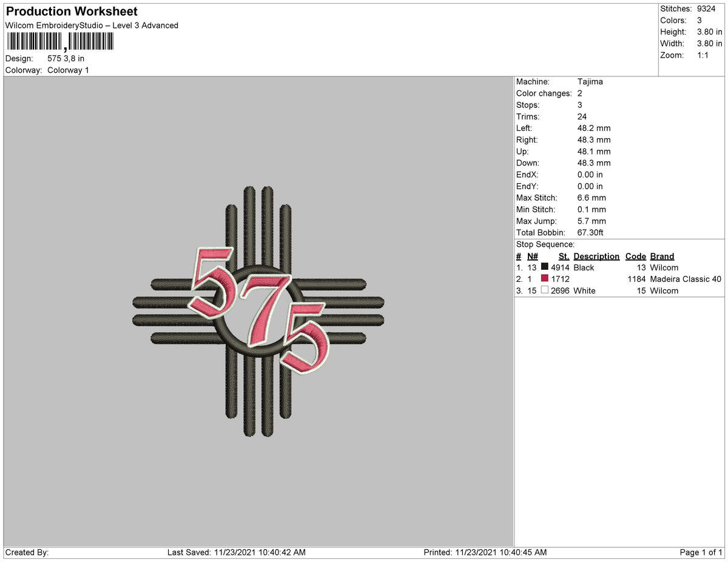The width and height of the screenshot is (728, 562).
Task: Click the Trims value 24
Action: click(x=582, y=116)
